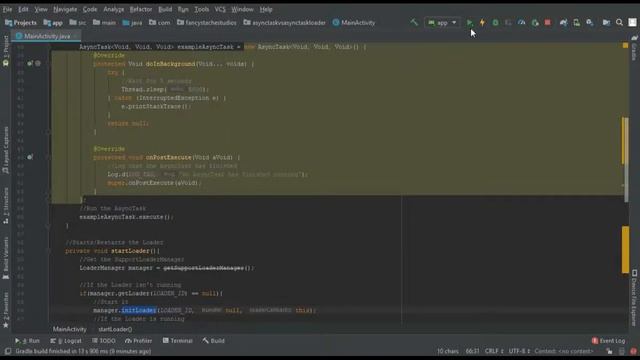Open the Refactor menu
The height and width of the screenshot is (360, 640).
coord(141,9)
